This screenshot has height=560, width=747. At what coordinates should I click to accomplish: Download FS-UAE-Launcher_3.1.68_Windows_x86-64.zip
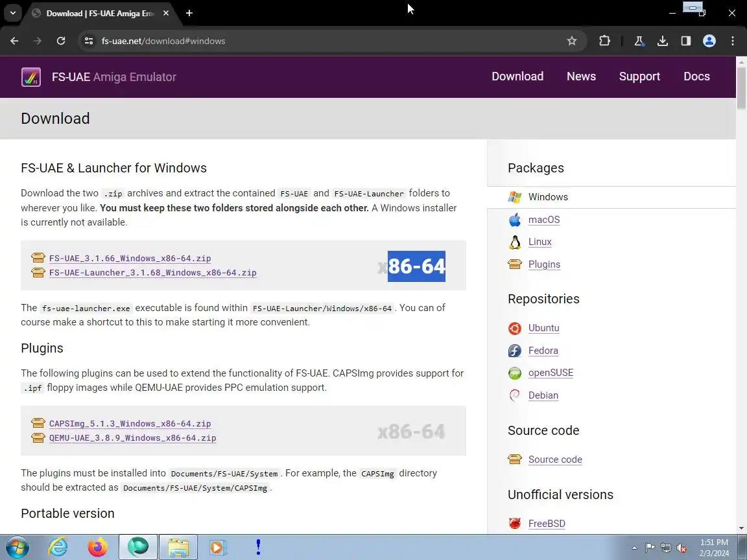(x=153, y=272)
